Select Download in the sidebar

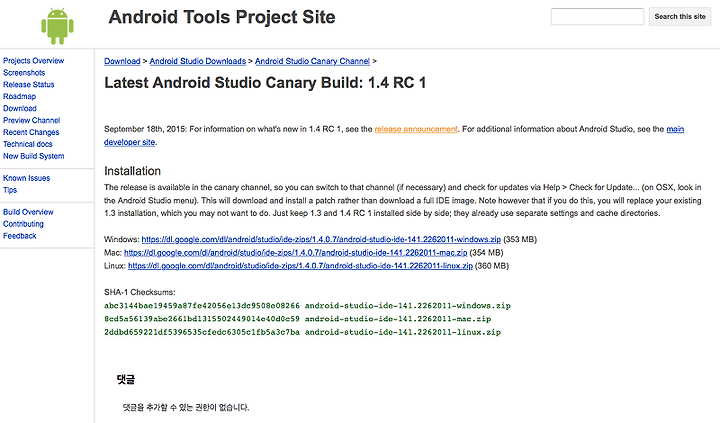20,108
